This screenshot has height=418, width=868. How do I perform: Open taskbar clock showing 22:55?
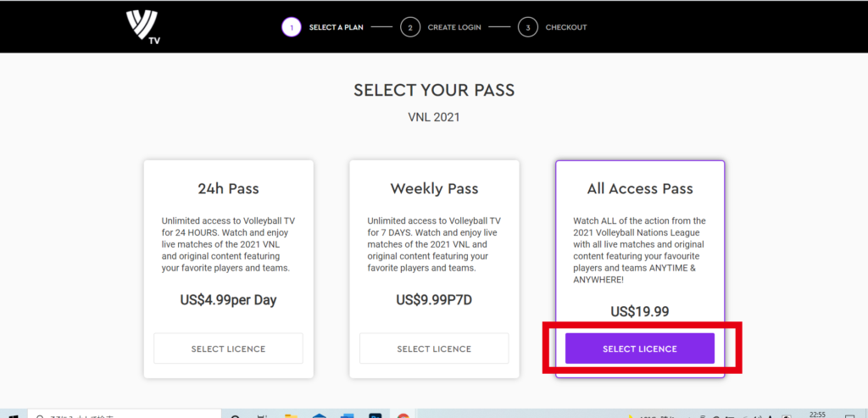click(816, 415)
